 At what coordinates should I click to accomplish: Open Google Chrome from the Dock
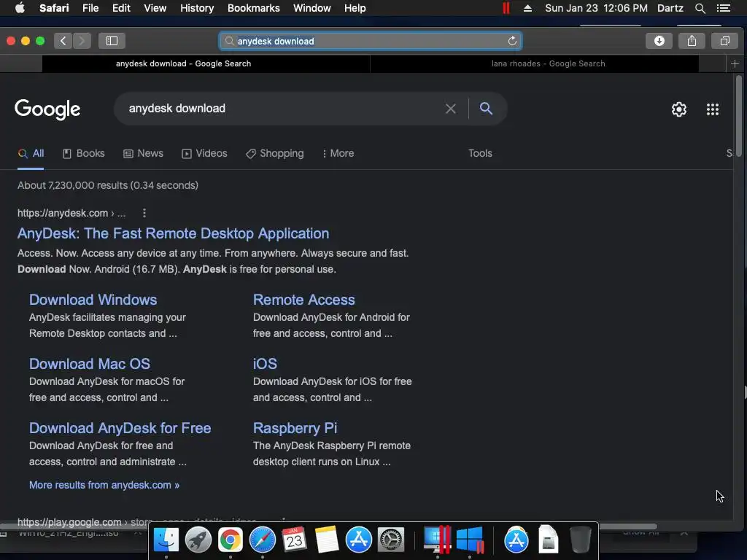tap(230, 540)
